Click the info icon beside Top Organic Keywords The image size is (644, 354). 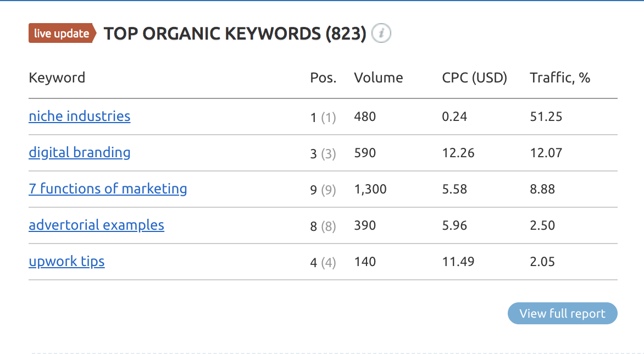pos(381,34)
